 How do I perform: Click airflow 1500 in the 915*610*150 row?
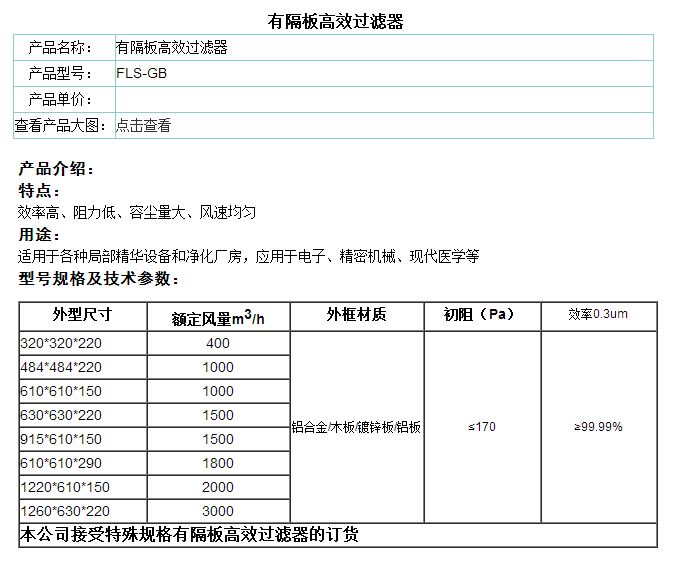(218, 439)
